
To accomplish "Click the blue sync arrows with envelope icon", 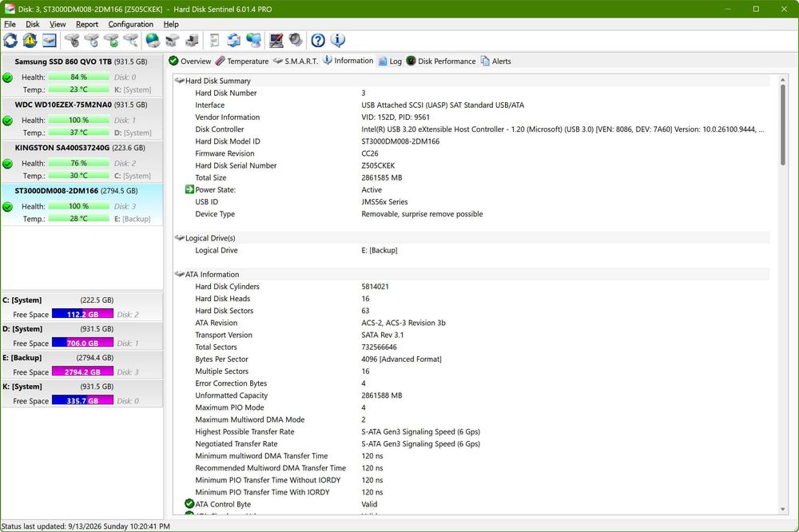I will [234, 40].
